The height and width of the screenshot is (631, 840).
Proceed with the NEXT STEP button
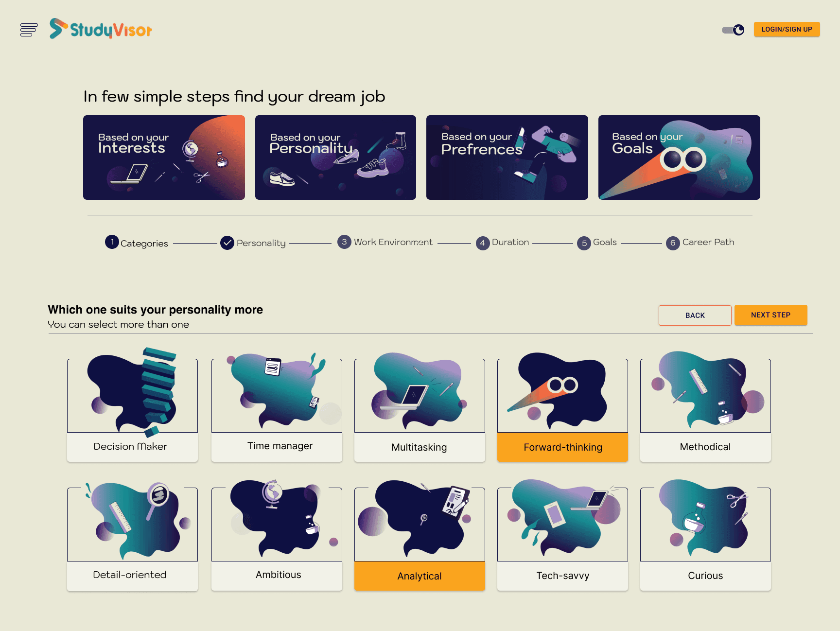[770, 315]
